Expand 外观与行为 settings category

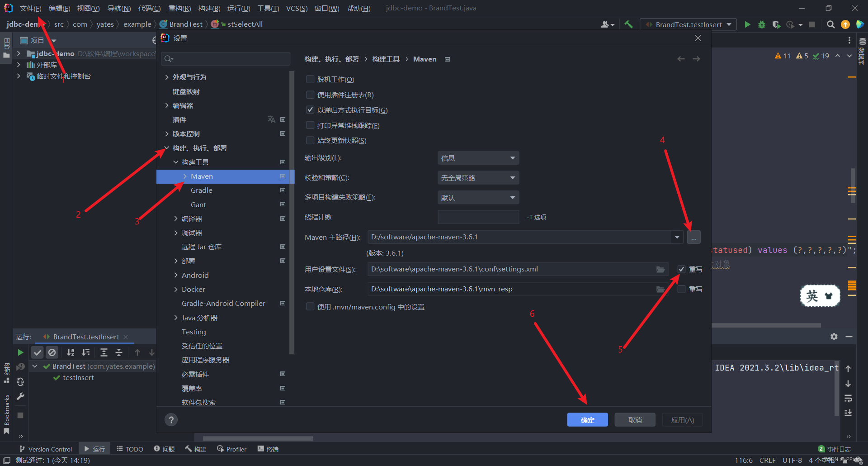(167, 77)
